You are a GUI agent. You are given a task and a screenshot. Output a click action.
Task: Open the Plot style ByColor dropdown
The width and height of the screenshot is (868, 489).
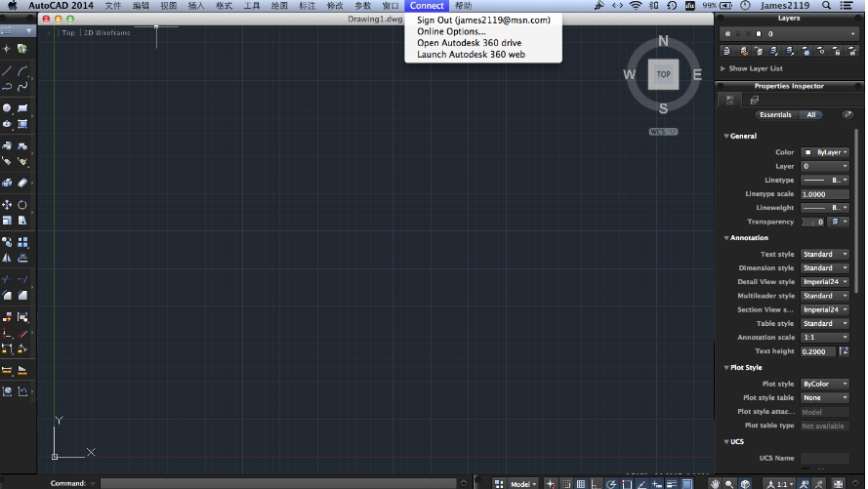pos(825,384)
